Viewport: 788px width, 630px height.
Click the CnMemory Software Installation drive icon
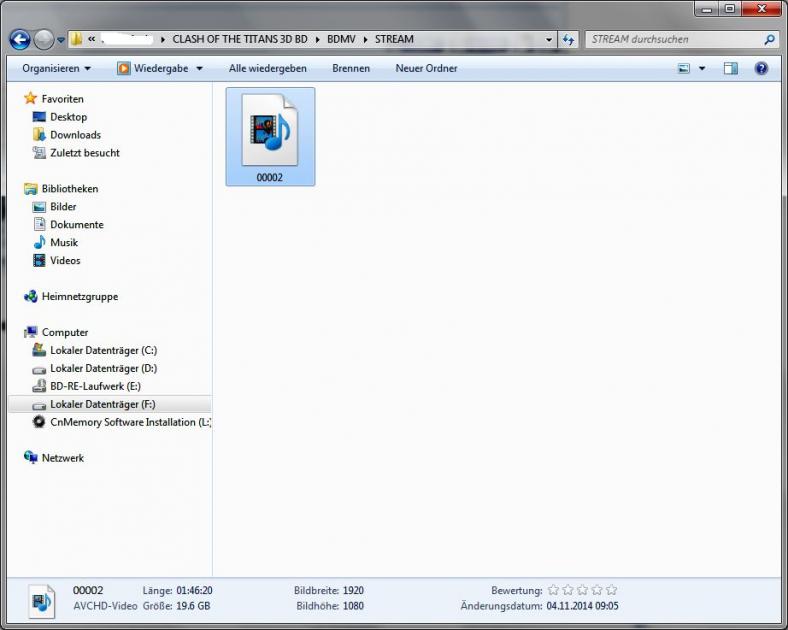click(x=39, y=422)
